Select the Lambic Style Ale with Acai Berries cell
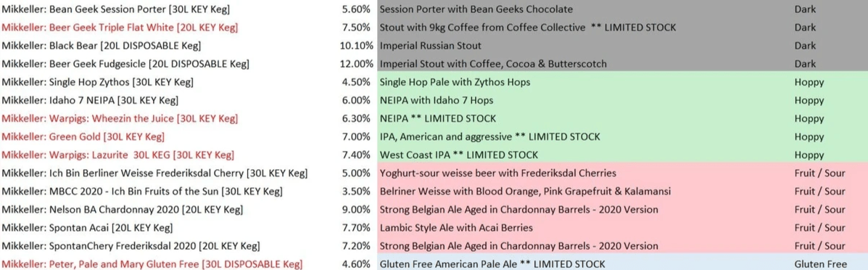 456,228
